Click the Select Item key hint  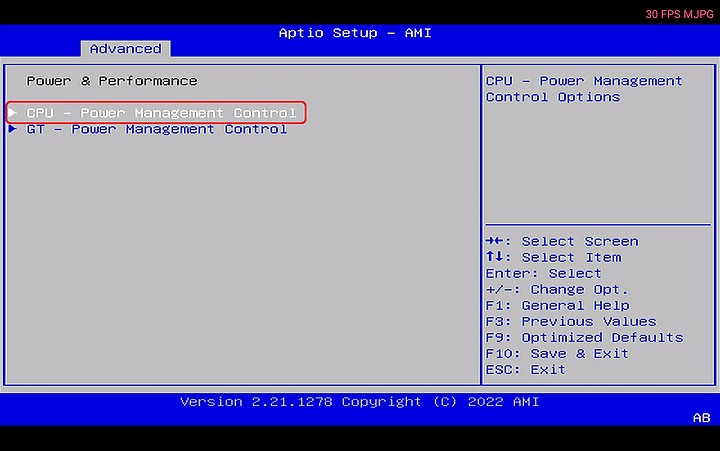(554, 257)
